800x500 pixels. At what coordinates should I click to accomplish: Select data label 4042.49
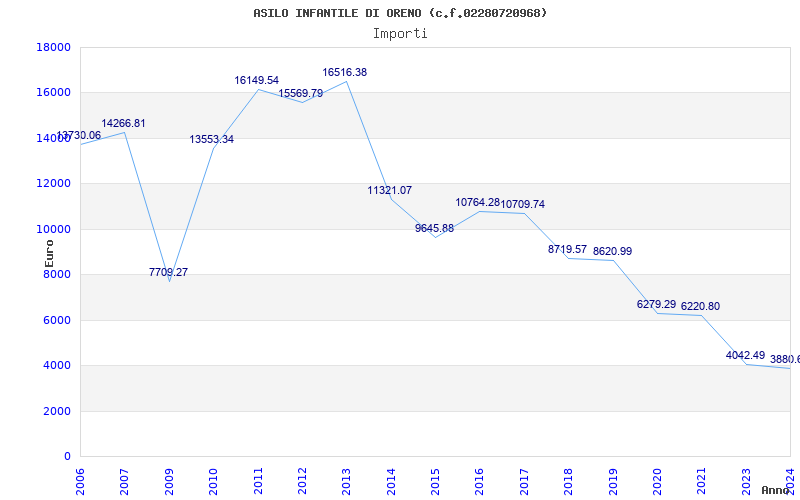click(745, 356)
